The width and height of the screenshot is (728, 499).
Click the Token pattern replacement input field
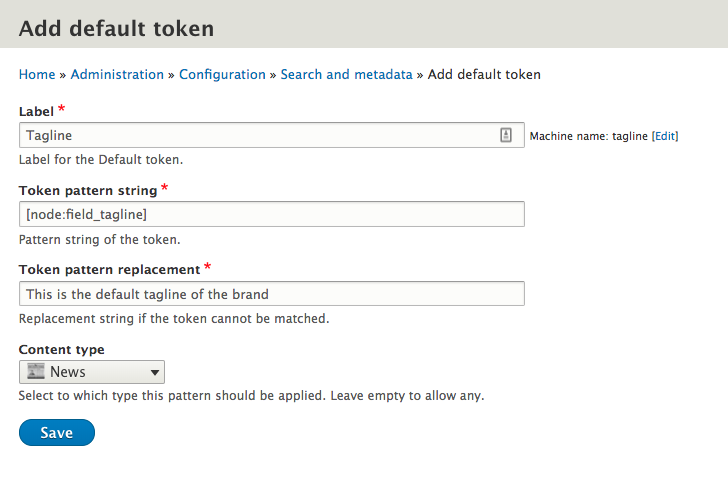(x=271, y=294)
